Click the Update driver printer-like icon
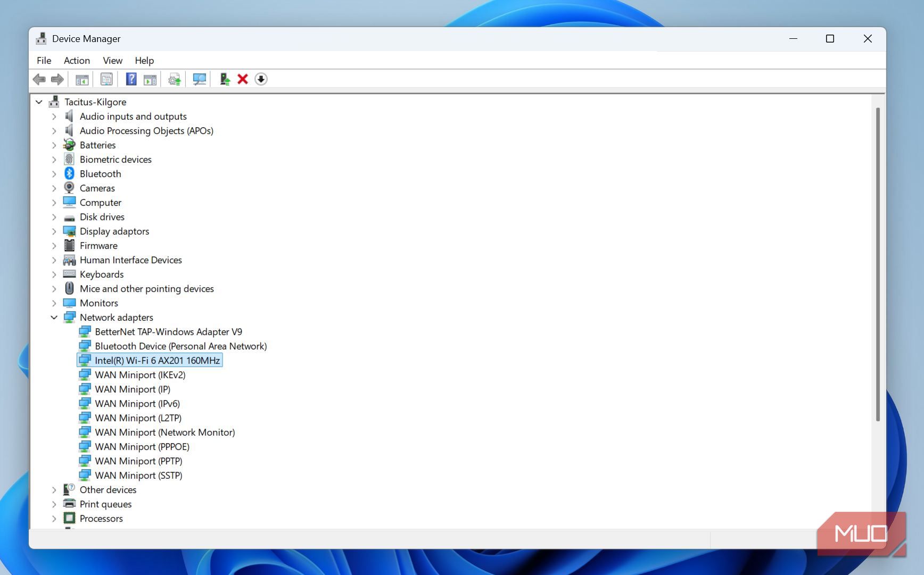Viewport: 924px width, 575px height. 175,79
